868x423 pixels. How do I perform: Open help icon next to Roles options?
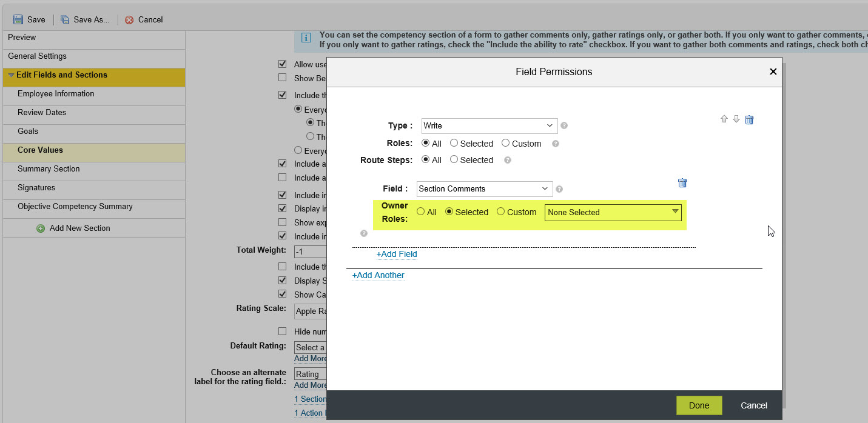pos(556,144)
